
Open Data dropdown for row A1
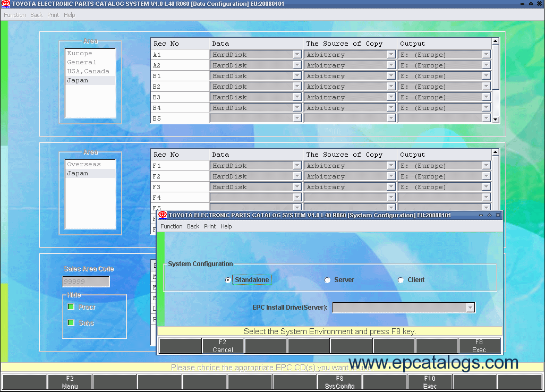[297, 55]
